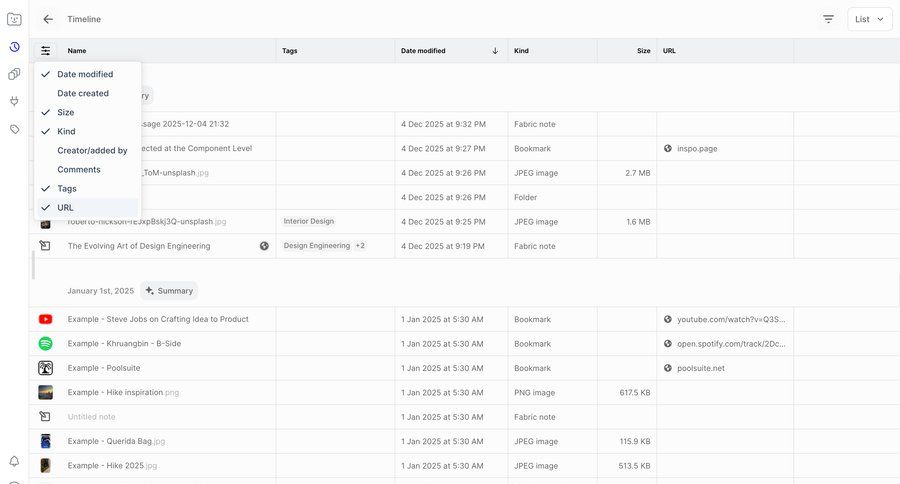Expand the +2 tags badge
Viewport: 900px width, 484px height.
point(360,246)
